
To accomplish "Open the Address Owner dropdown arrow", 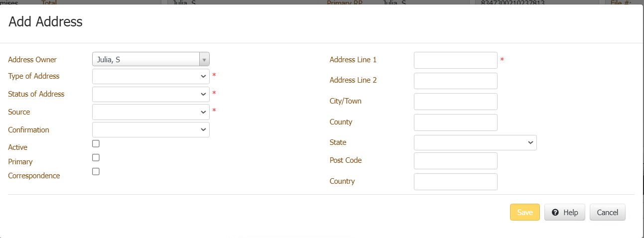I will point(204,60).
